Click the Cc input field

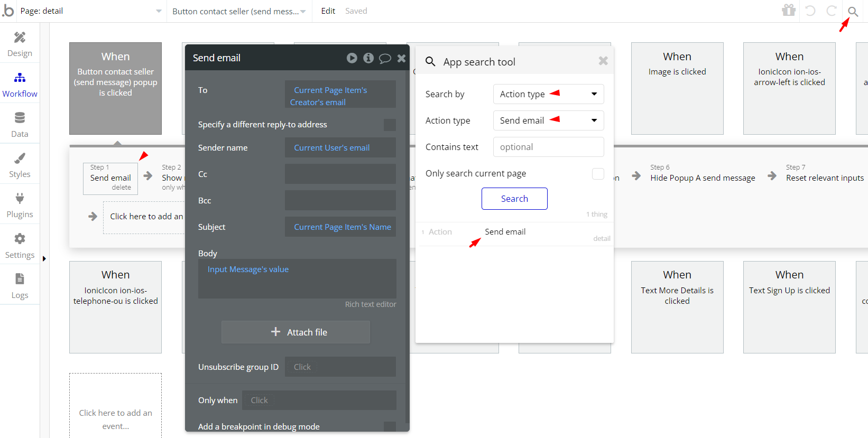pos(340,174)
